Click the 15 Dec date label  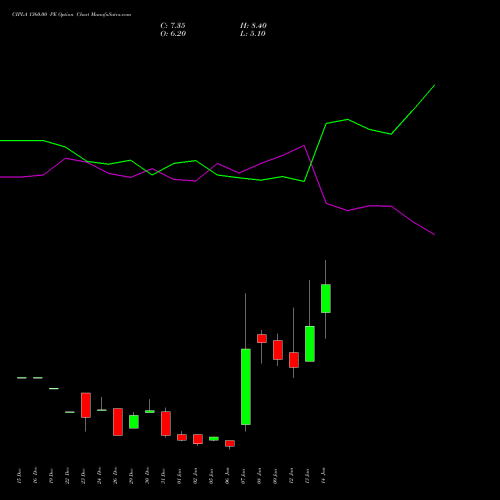point(19,476)
